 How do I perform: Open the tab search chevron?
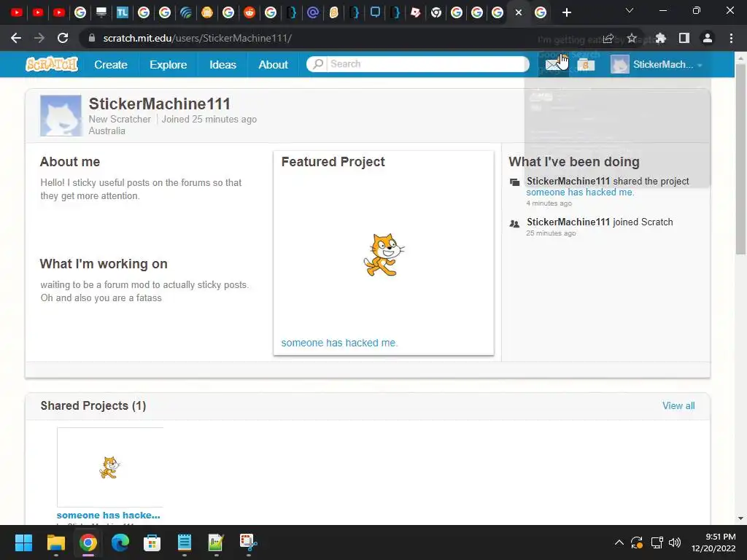tap(630, 10)
